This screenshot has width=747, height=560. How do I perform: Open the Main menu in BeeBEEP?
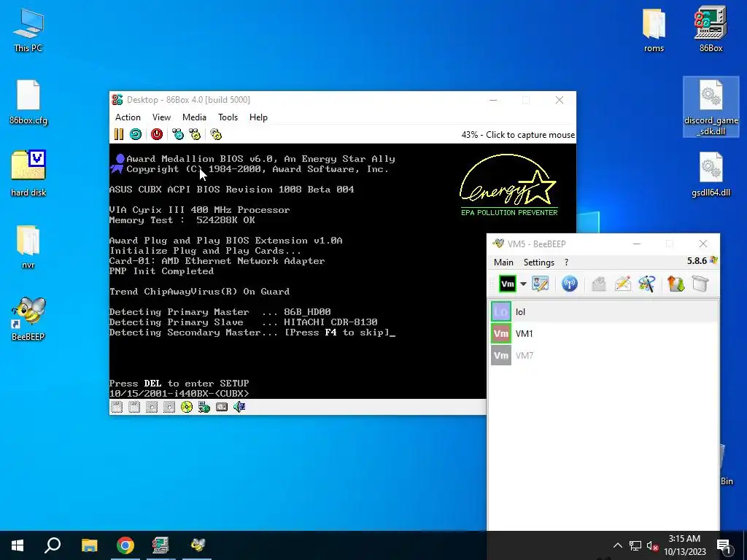point(503,262)
